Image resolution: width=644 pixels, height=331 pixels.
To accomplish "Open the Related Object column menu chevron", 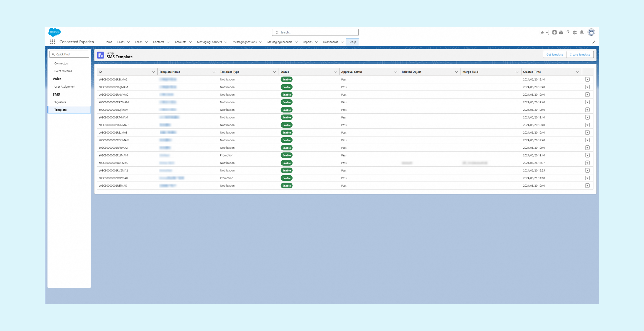I will pos(456,72).
